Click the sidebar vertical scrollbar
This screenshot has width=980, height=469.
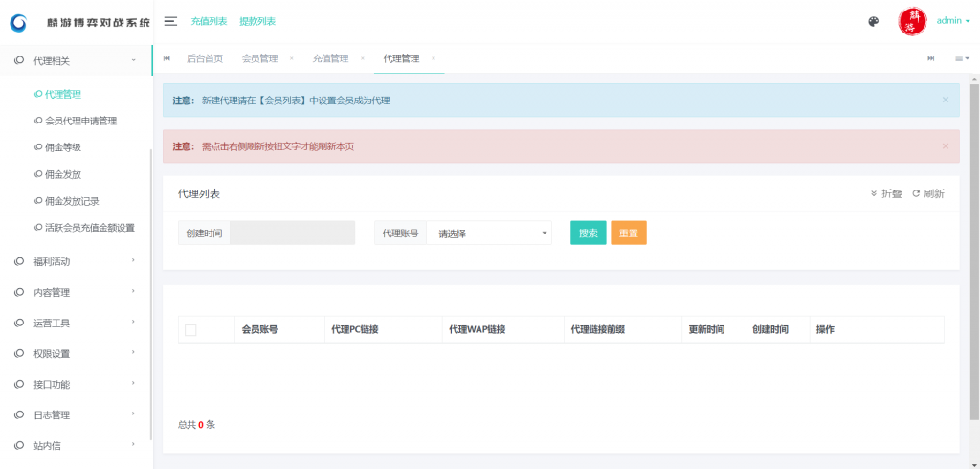(150, 294)
